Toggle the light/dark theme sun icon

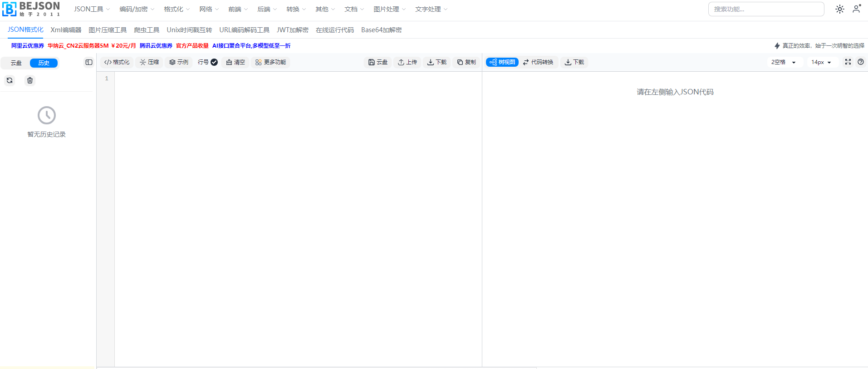pos(839,9)
